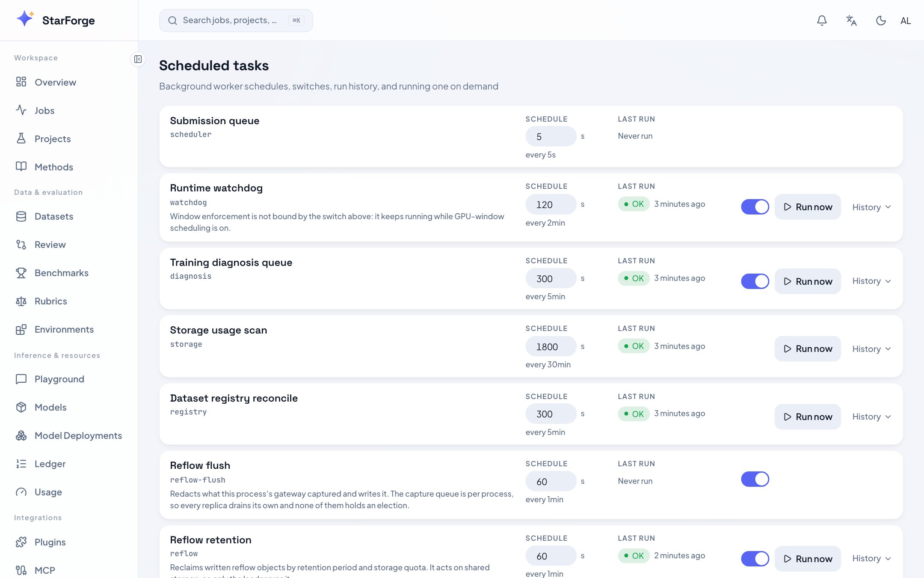
Task: Toggle the Reflow retention switch
Action: [x=755, y=559]
